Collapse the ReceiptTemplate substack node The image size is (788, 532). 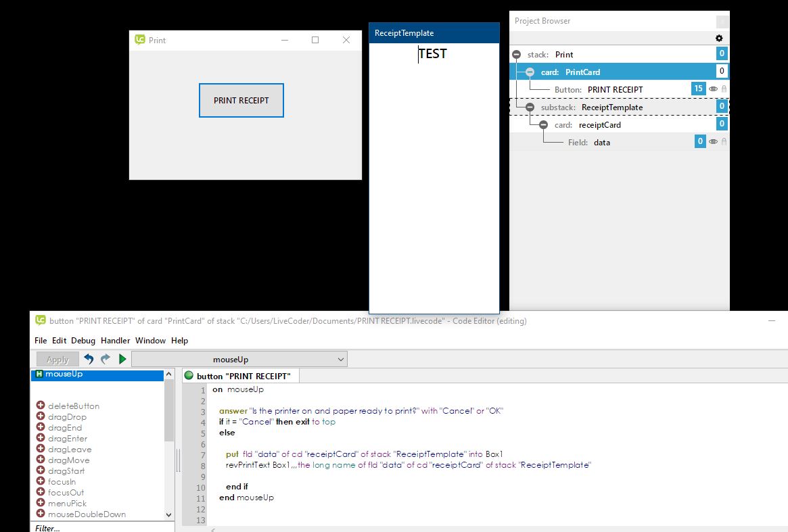pyautogui.click(x=530, y=107)
